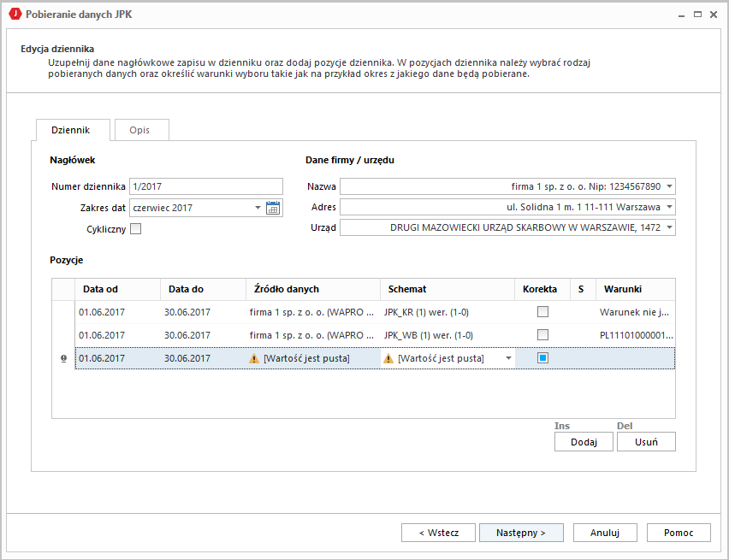
Task: Switch to the Opis tab
Action: [x=139, y=130]
